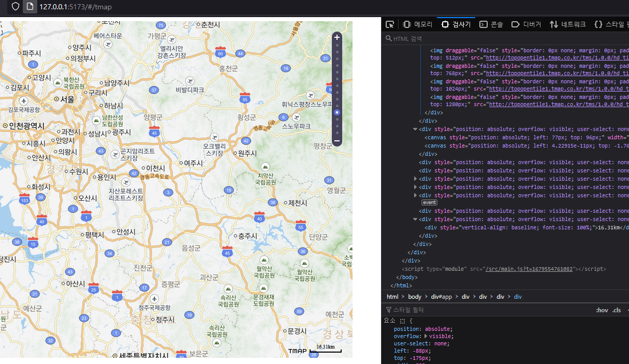Click the 제천시 city label
Image resolution: width=629 pixels, height=364 pixels.
coord(296,202)
